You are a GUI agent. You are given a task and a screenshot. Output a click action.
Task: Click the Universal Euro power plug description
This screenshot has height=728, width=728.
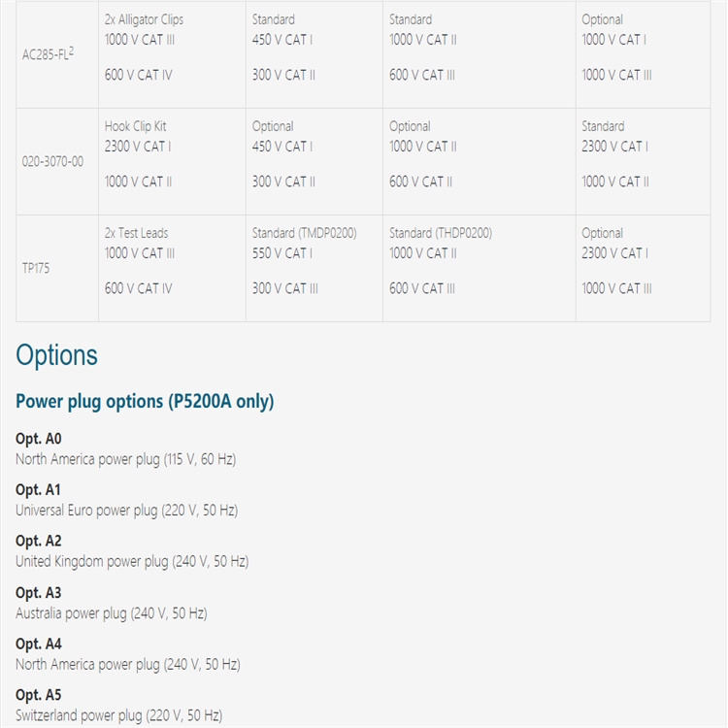pos(126,511)
